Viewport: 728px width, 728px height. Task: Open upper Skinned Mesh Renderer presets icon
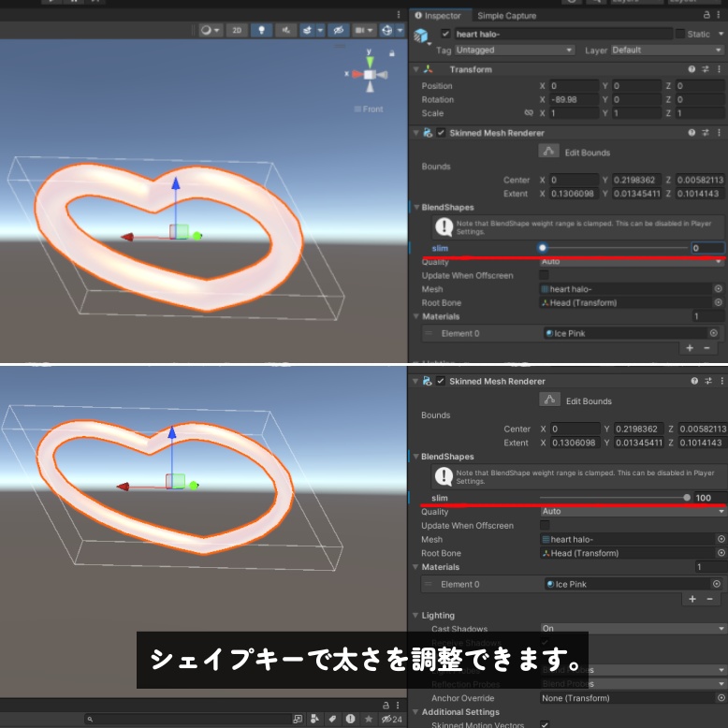point(706,133)
